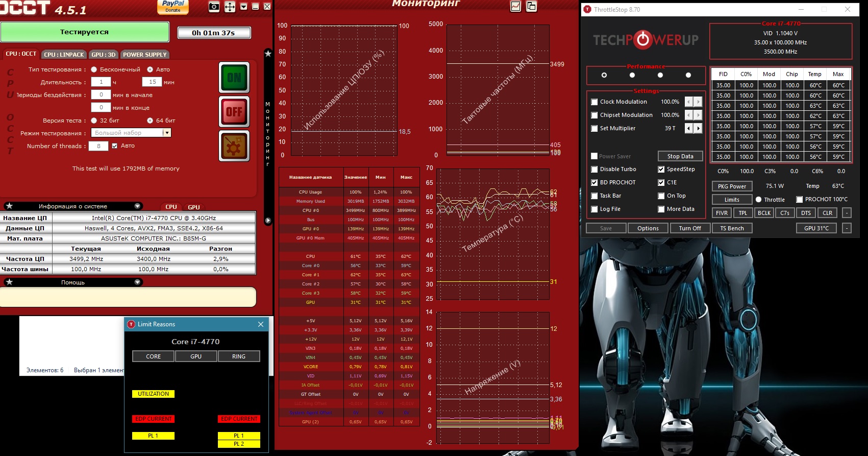Click minus button next to GPU 31°C

tap(847, 228)
